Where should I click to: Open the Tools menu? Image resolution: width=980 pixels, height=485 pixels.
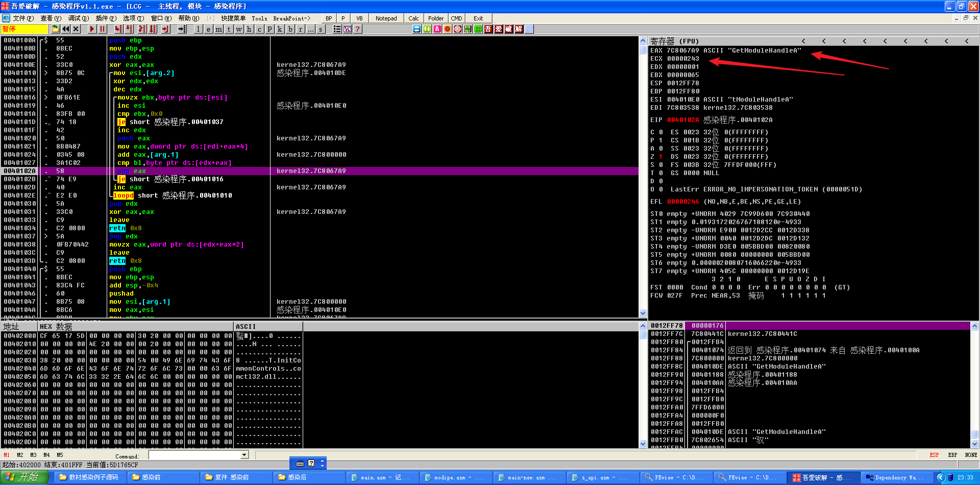(259, 18)
